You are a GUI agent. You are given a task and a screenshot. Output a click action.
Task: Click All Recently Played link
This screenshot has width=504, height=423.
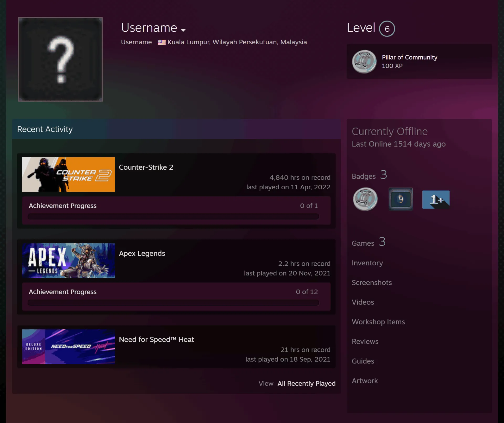[306, 383]
